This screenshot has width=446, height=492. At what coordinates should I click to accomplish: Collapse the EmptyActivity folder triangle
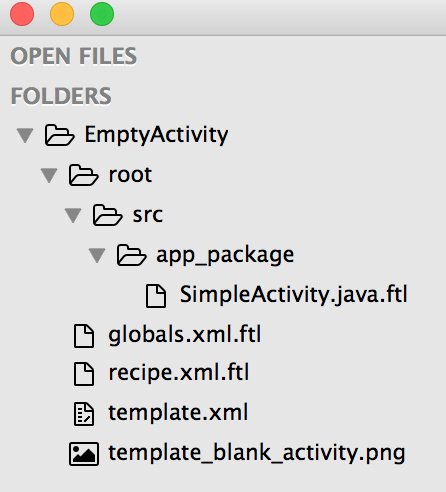click(x=25, y=135)
